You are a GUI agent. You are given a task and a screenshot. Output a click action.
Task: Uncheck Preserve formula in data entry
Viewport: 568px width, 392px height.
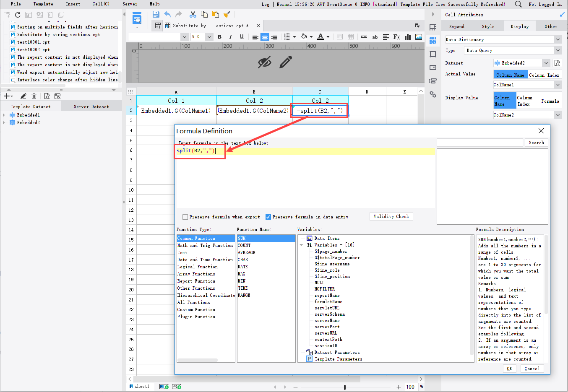click(268, 217)
